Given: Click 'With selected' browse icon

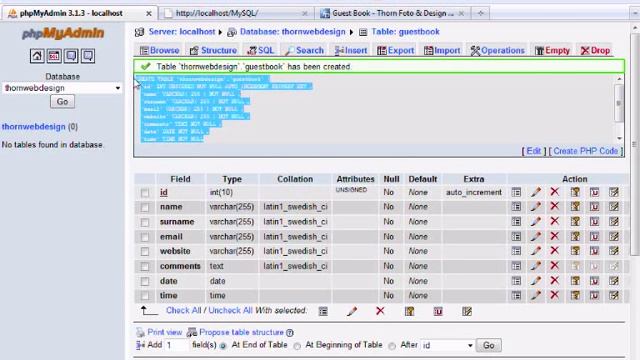Looking at the screenshot, I should coord(323,311).
